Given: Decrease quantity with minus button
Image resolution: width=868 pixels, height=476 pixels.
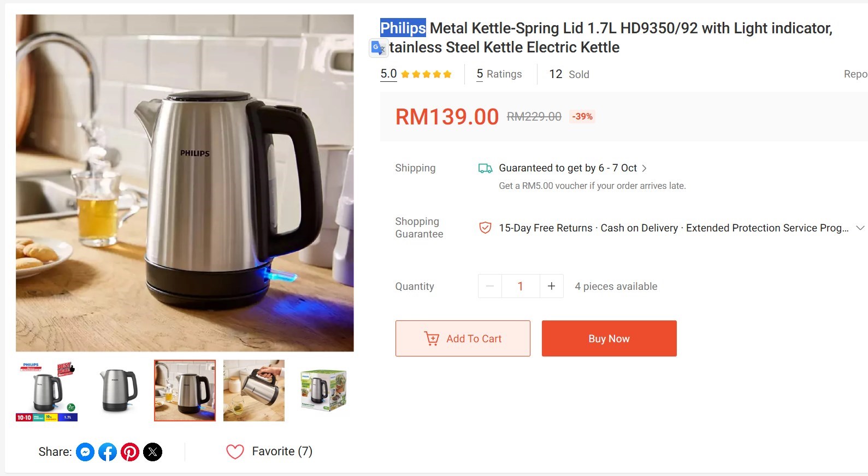Looking at the screenshot, I should point(490,286).
